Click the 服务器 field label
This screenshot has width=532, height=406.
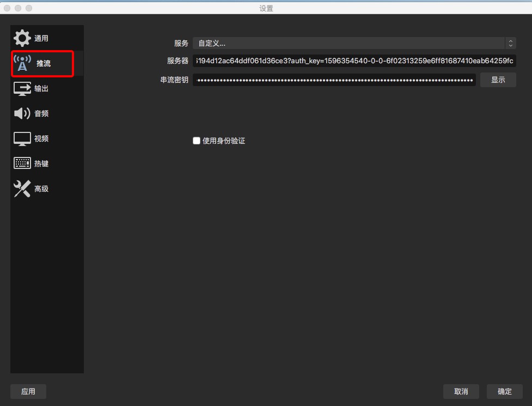coord(178,61)
